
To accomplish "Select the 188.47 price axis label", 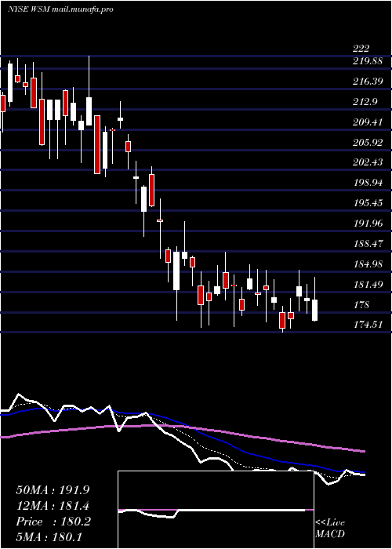I will [368, 244].
